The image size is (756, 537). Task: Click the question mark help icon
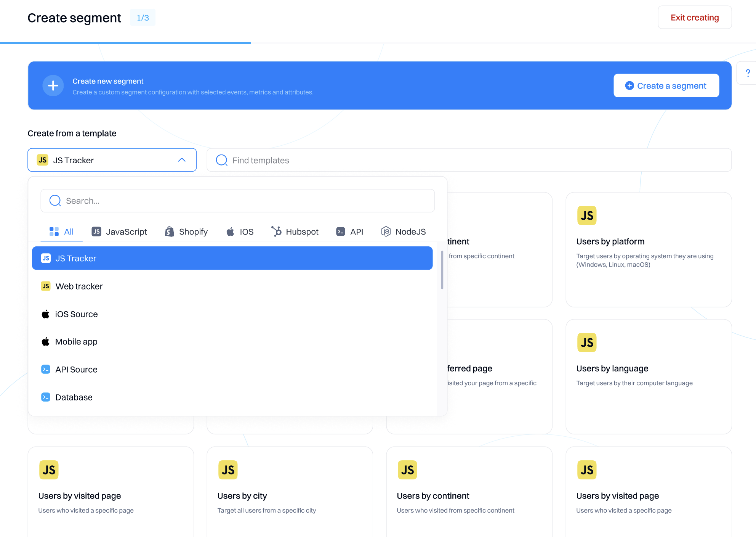(748, 73)
